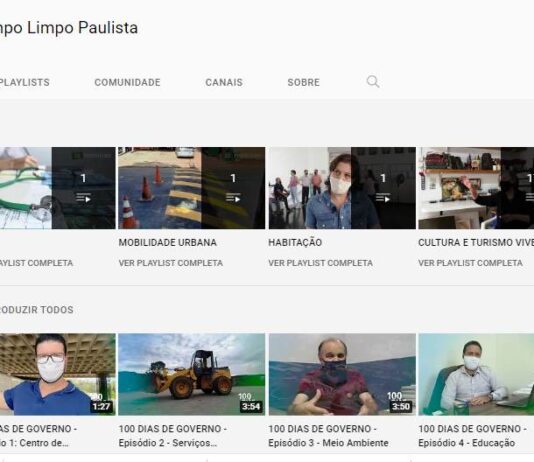Click the playlist icon on Habitação thumbnail

point(383,197)
